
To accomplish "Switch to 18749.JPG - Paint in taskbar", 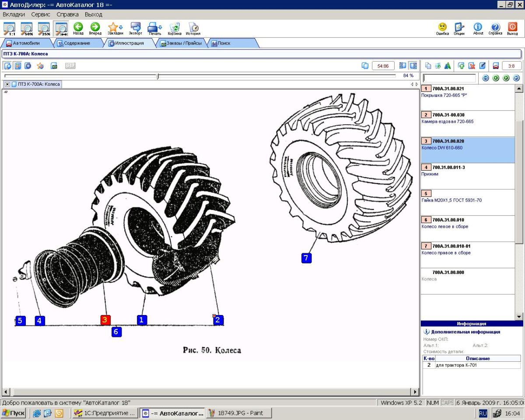I will 239,413.
